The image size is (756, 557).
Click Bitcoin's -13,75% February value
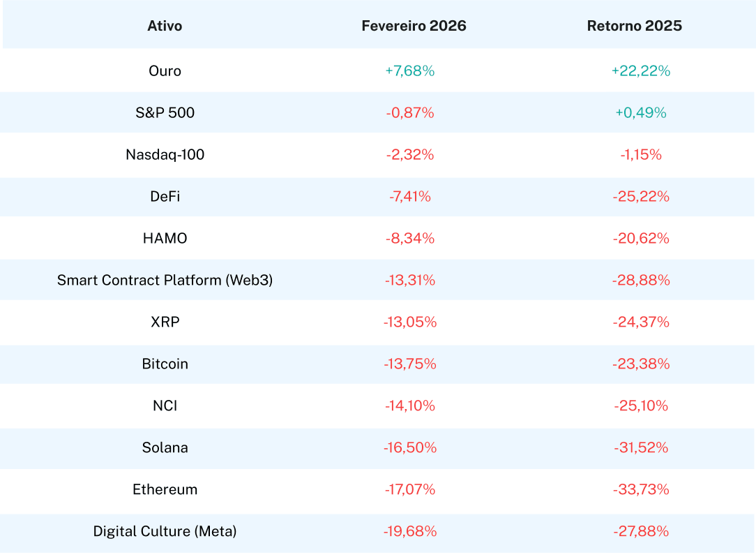tap(410, 364)
